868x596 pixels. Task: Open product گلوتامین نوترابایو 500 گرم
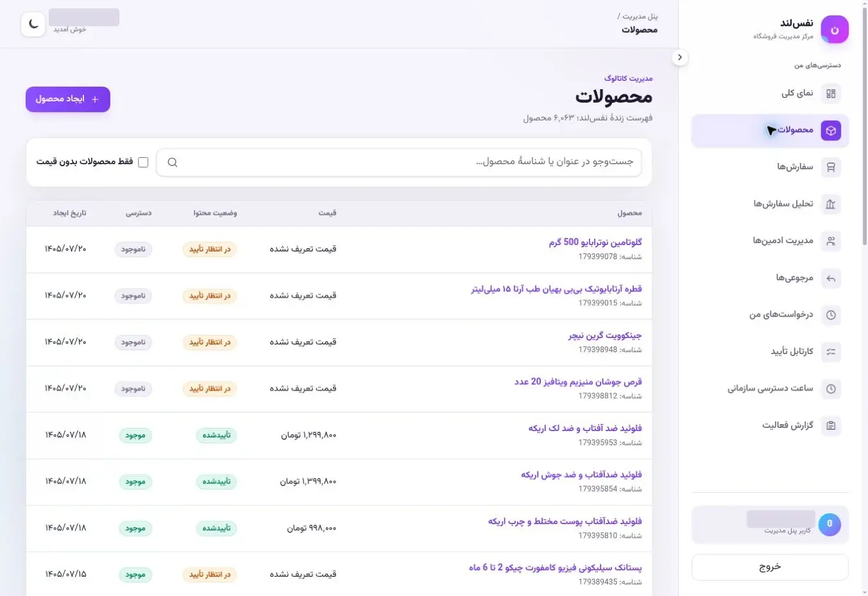point(595,243)
